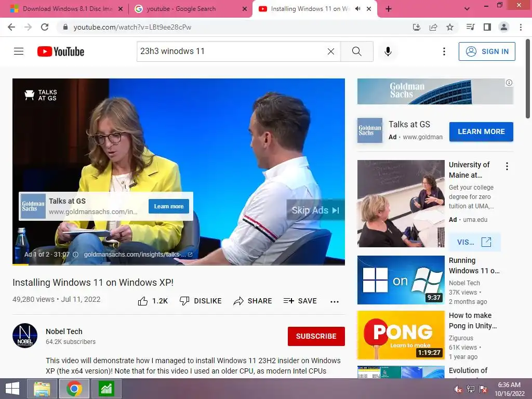Open the taskbar clock and date
Viewport: 532px width, 399px height.
(x=509, y=389)
